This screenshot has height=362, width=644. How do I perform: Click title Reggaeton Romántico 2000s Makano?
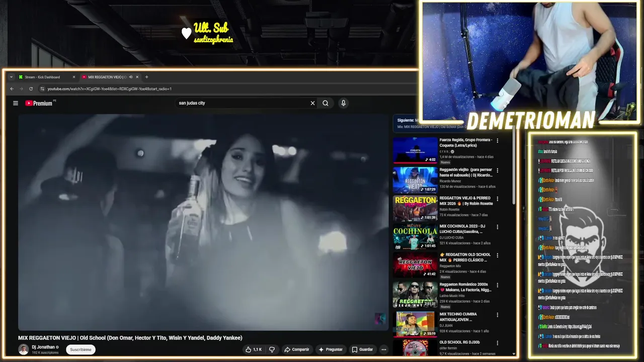(465, 287)
